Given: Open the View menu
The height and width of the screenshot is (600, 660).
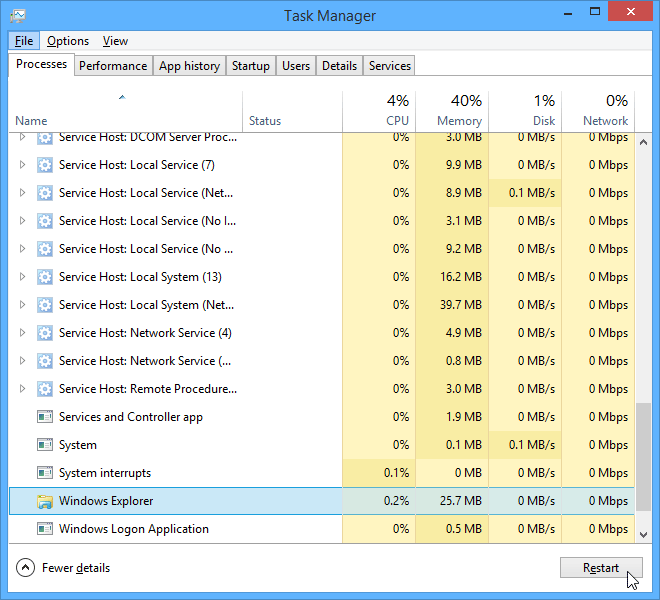Looking at the screenshot, I should (x=115, y=41).
